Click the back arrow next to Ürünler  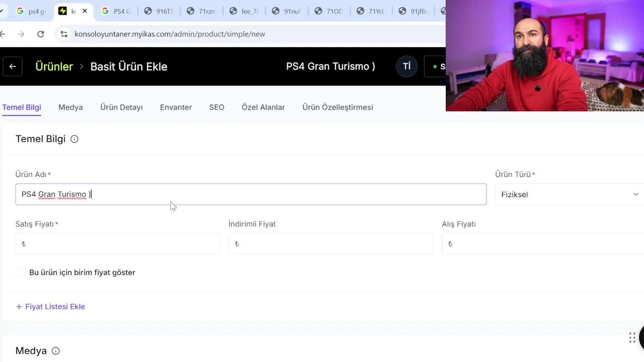point(13,66)
